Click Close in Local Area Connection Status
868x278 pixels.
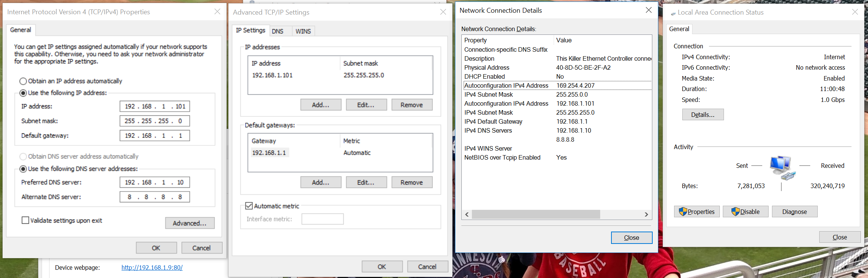(840, 237)
